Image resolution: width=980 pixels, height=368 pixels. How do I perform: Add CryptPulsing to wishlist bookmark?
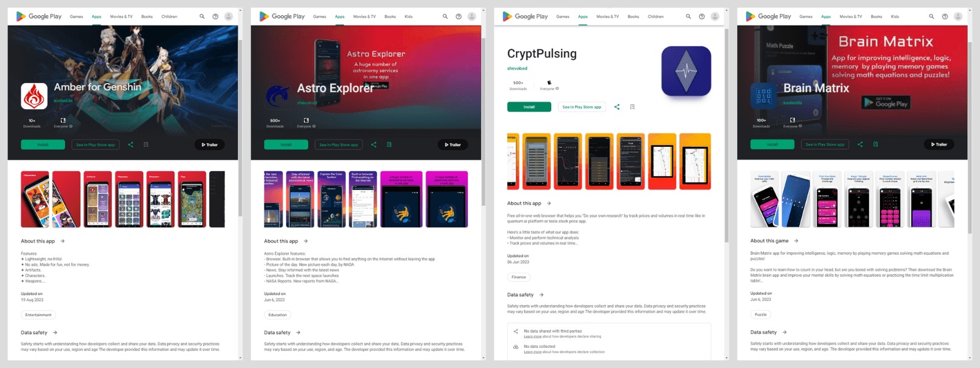tap(632, 107)
